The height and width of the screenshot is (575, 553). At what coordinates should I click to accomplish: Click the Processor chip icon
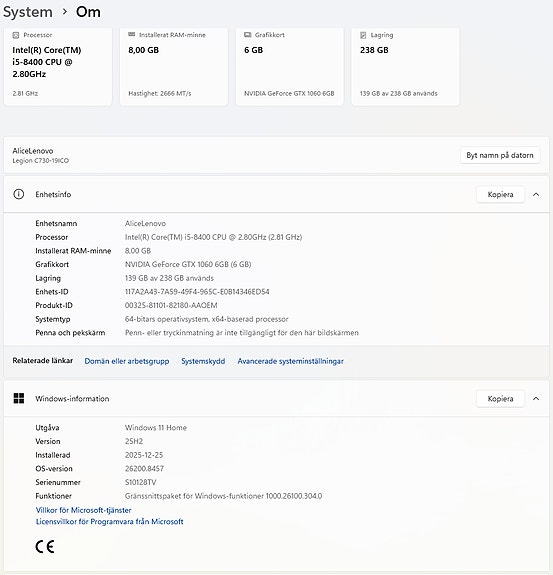[15, 35]
